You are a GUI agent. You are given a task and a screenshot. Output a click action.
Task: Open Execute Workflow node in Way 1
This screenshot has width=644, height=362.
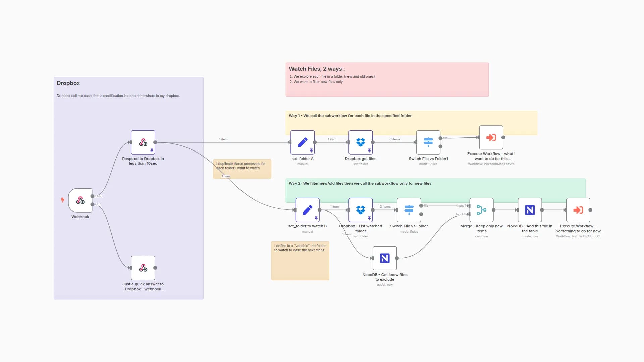[x=491, y=137]
